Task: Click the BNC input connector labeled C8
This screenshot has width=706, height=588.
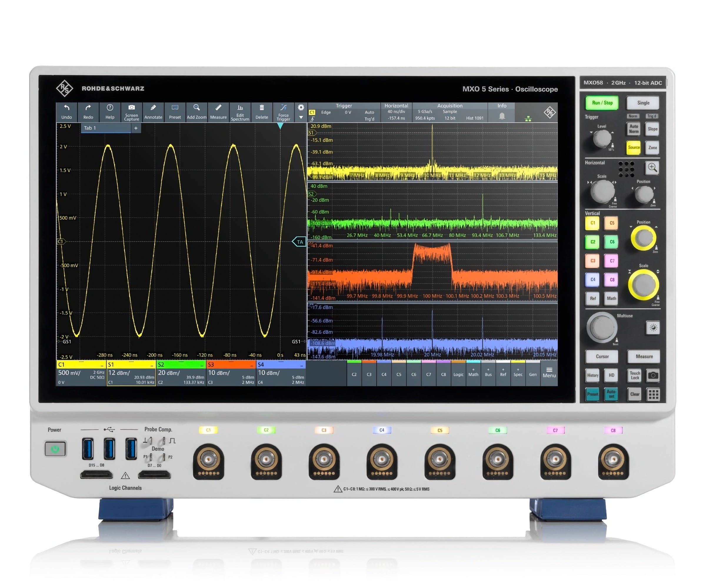Action: [613, 460]
